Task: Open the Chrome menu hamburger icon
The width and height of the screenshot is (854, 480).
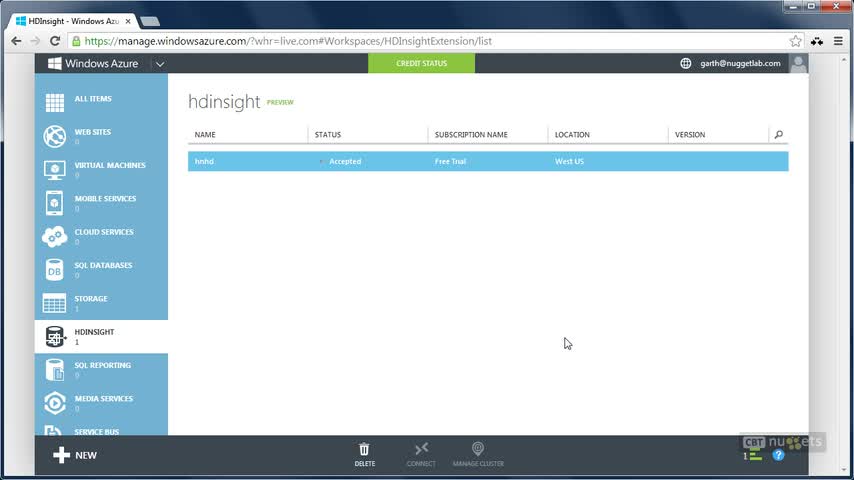Action: click(838, 41)
